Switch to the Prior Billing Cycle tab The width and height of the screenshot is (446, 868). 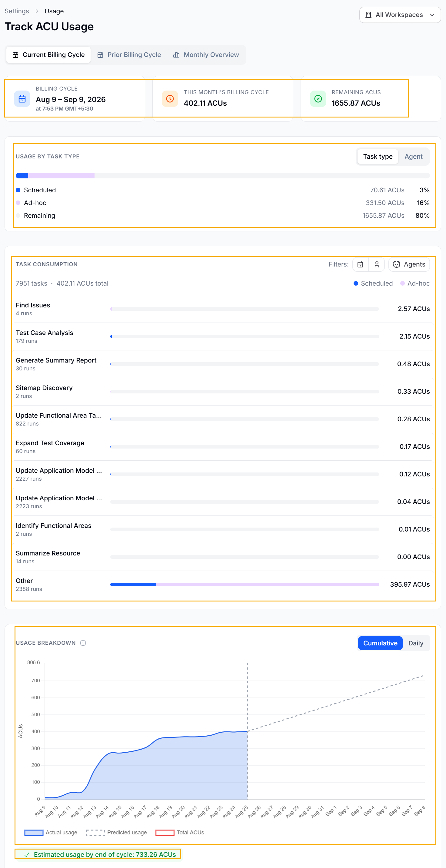129,55
